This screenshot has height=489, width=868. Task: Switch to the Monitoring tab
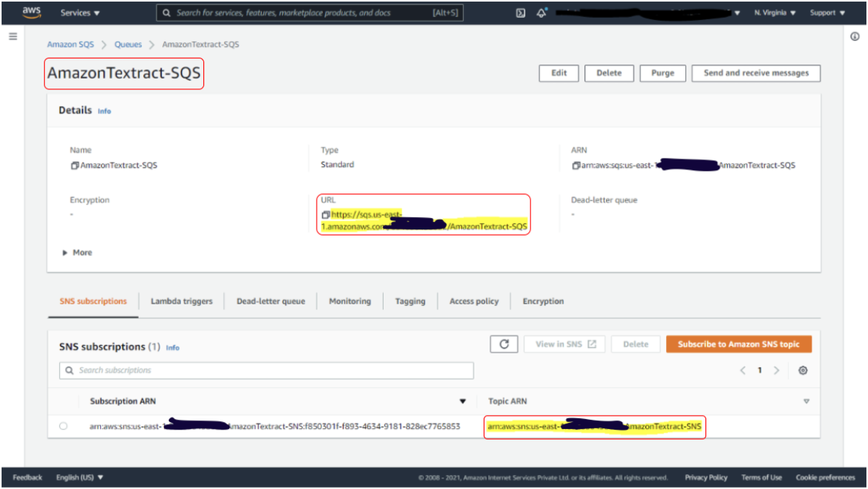pos(350,301)
